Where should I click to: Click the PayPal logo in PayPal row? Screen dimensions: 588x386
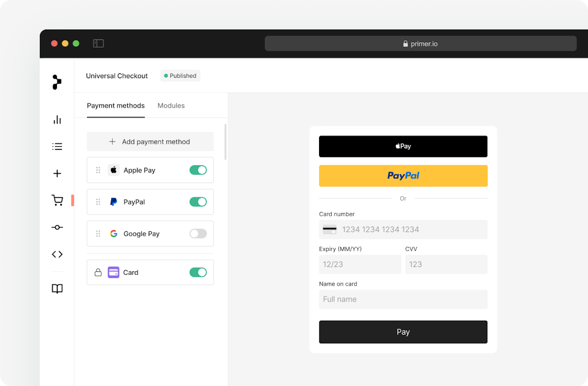(x=114, y=202)
